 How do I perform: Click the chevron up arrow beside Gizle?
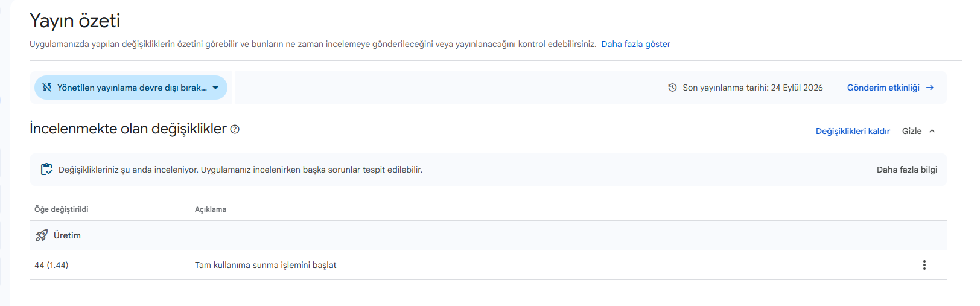click(x=932, y=131)
